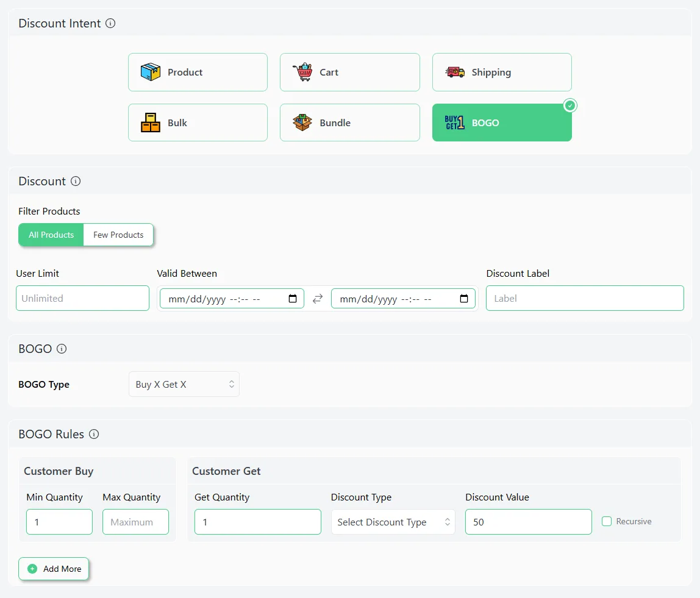This screenshot has width=700, height=598.
Task: Open the start date calendar picker icon
Action: pos(293,299)
